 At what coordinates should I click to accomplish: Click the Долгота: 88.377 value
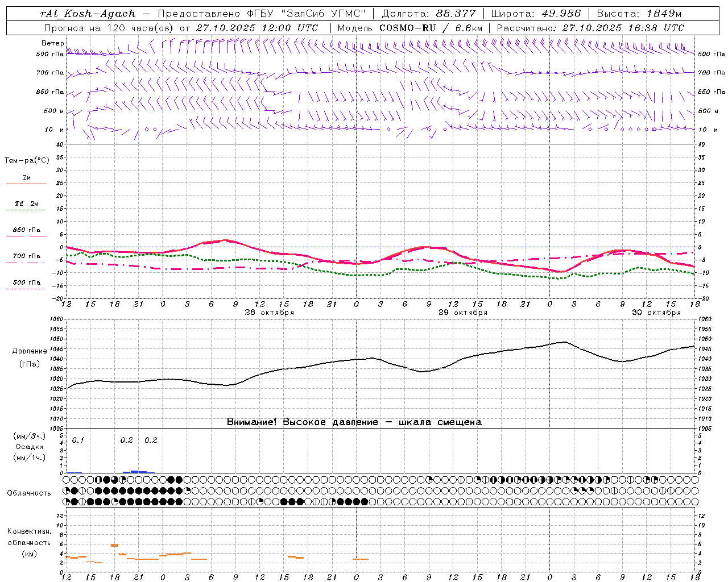[429, 14]
